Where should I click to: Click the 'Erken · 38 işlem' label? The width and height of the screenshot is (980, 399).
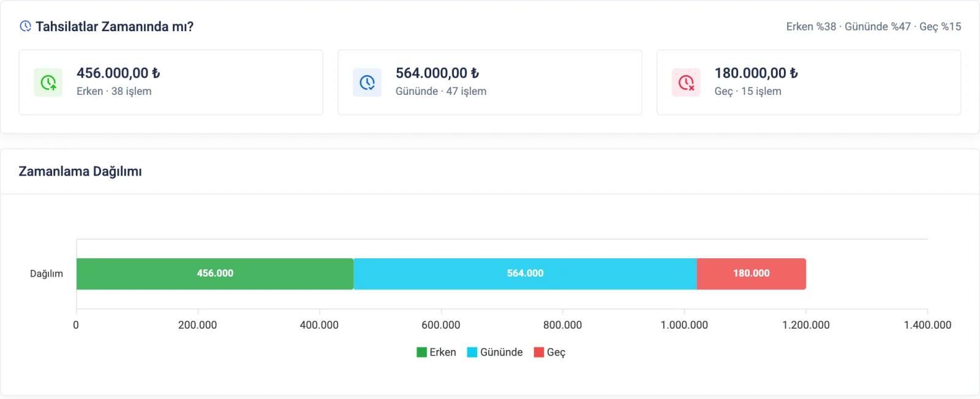coord(114,91)
